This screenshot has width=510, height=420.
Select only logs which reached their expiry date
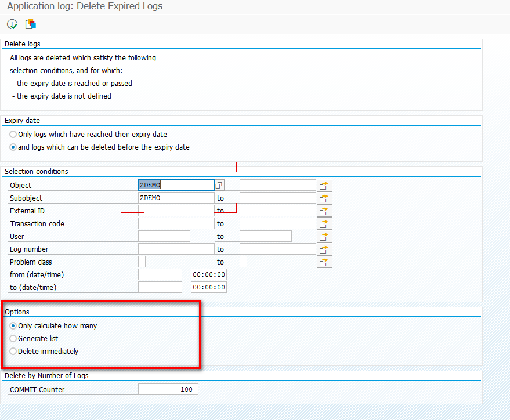(12, 134)
